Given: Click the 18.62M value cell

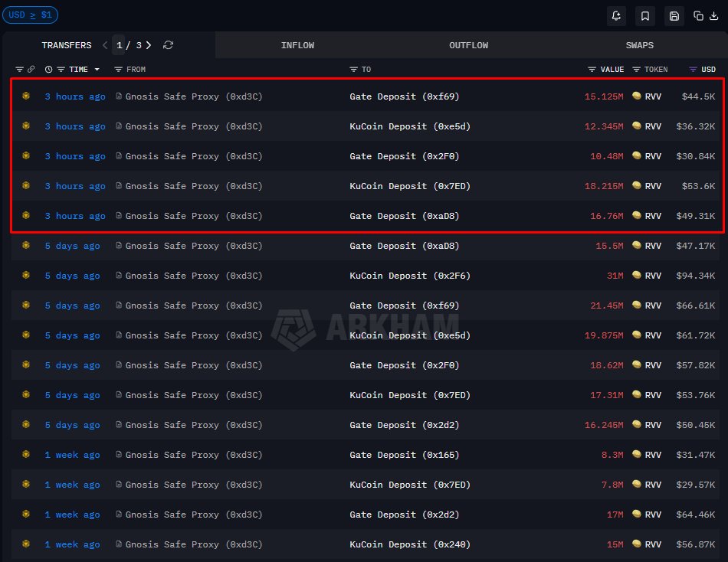Looking at the screenshot, I should coord(606,365).
